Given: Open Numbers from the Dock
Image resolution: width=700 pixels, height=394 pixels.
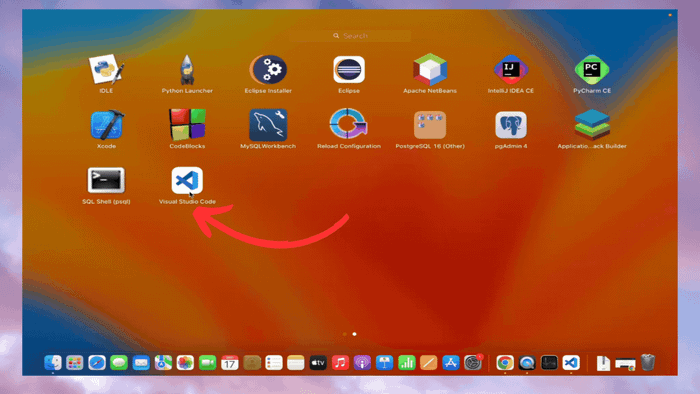Looking at the screenshot, I should [407, 363].
